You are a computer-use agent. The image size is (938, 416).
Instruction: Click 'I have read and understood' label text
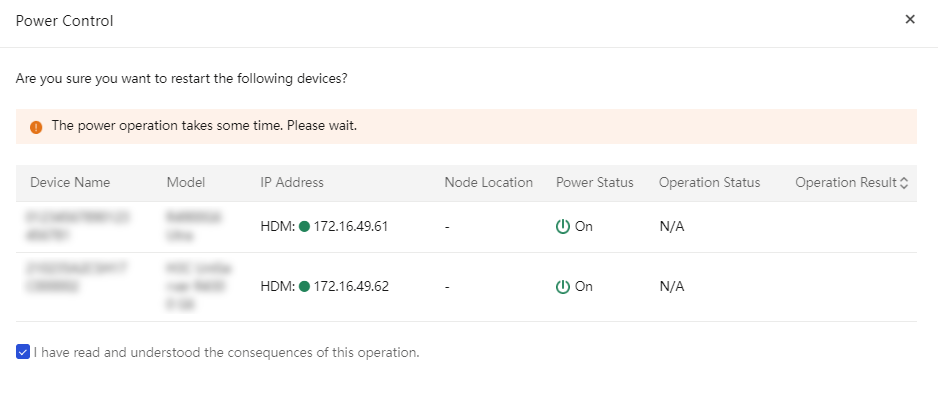tap(227, 353)
